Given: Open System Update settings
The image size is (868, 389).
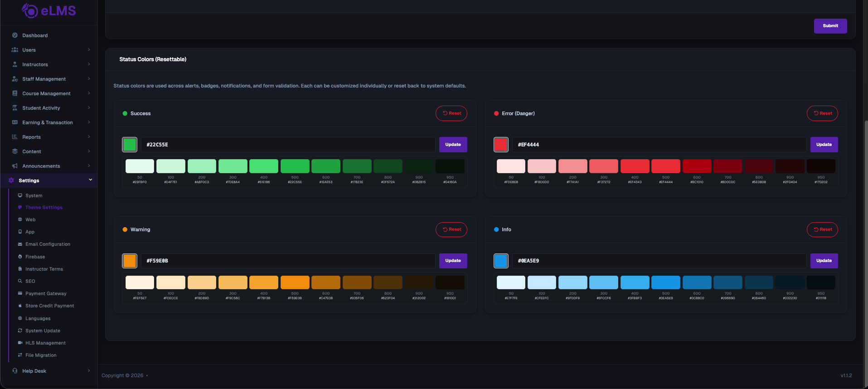Looking at the screenshot, I should tap(43, 331).
